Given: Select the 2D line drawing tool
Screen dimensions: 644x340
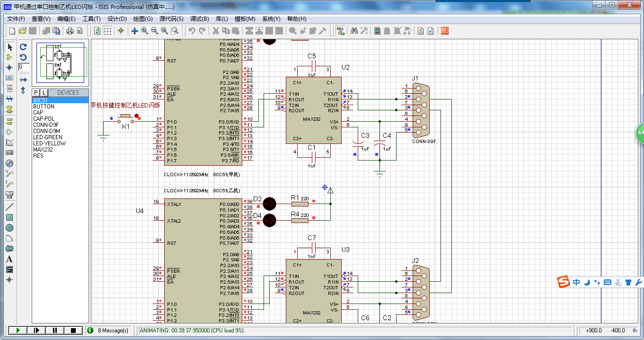Looking at the screenshot, I should [9, 207].
